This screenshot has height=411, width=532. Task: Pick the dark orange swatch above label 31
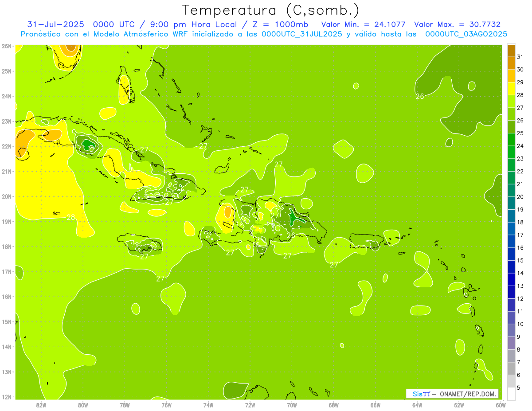pos(511,51)
